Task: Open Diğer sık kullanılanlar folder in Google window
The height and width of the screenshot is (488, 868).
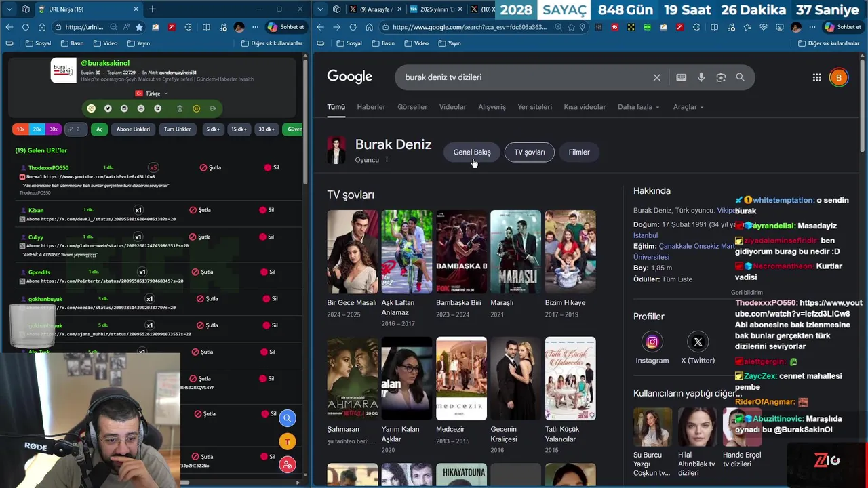Action: (x=829, y=43)
